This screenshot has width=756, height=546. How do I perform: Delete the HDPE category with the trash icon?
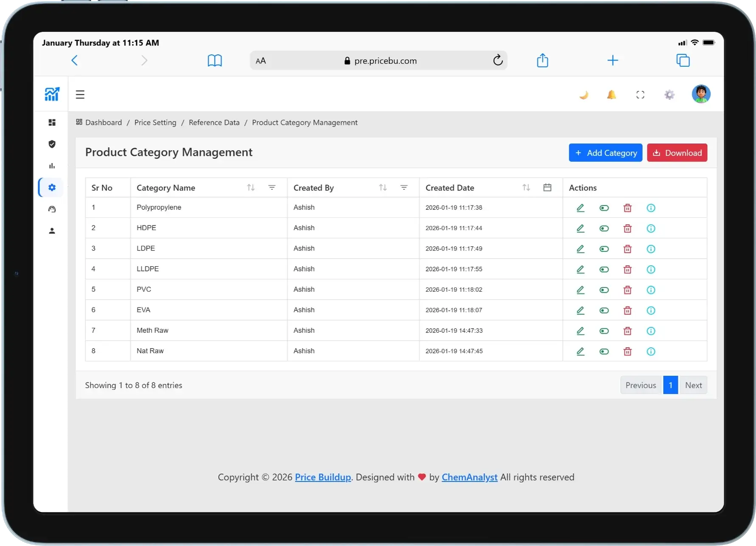click(627, 228)
